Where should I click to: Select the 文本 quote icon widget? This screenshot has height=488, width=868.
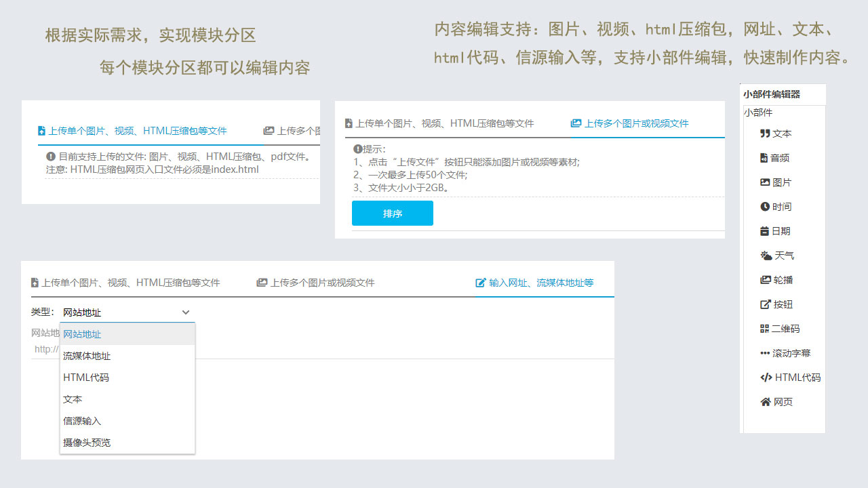tap(765, 134)
